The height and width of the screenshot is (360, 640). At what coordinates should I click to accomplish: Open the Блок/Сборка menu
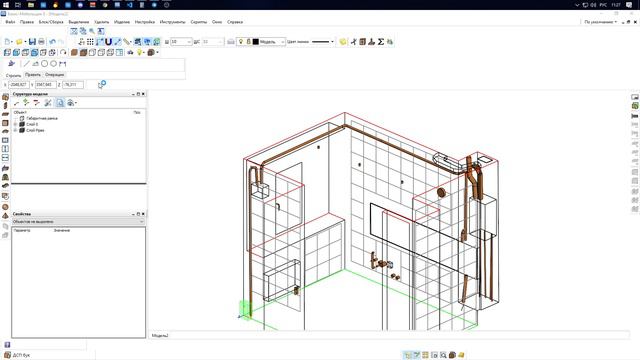coord(51,22)
